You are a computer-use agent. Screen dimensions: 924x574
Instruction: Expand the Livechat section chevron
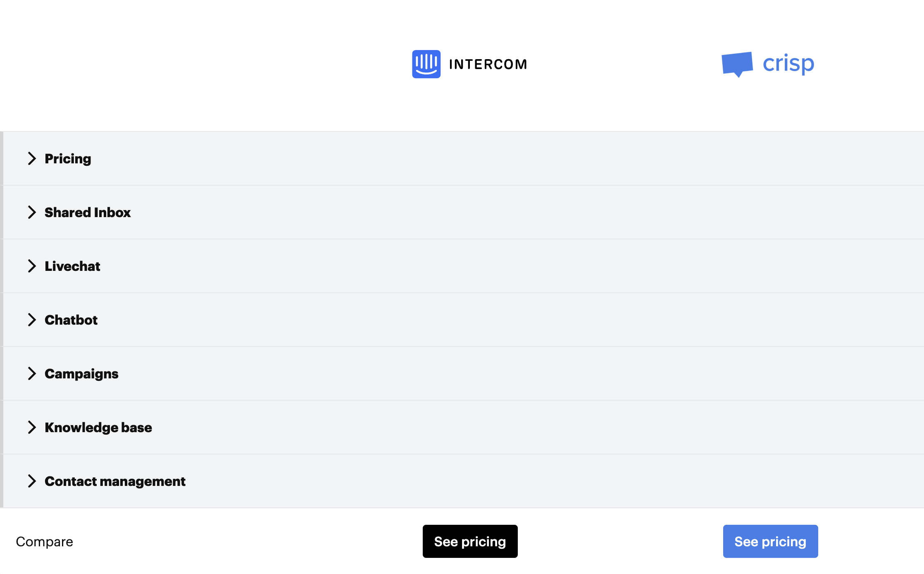click(32, 266)
